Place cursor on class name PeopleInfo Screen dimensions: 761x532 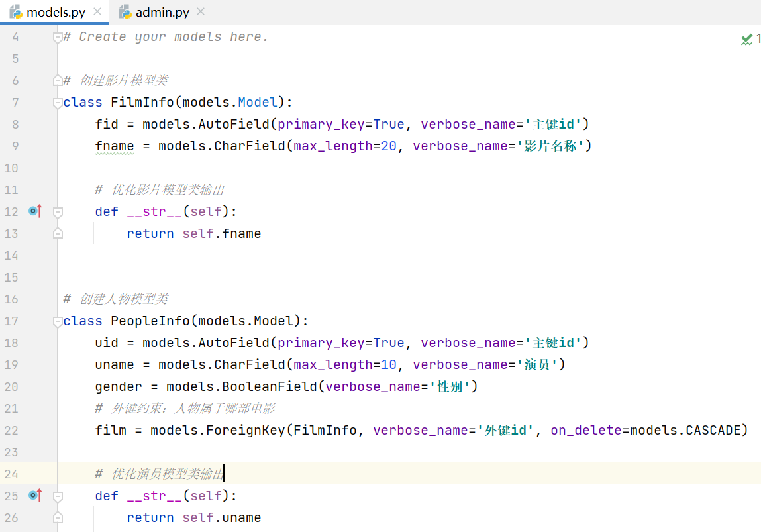point(150,321)
